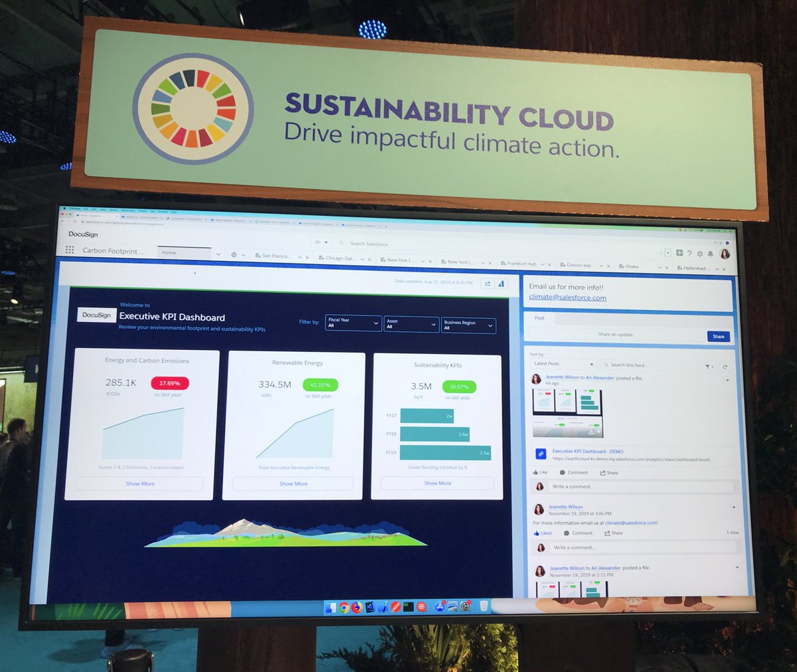This screenshot has height=672, width=797.
Task: Open the App Store from the Dock
Action: 440,606
